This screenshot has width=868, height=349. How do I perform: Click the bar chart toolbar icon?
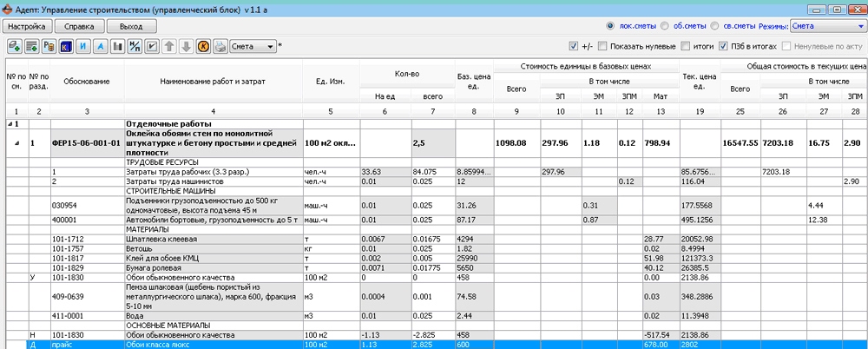click(117, 46)
